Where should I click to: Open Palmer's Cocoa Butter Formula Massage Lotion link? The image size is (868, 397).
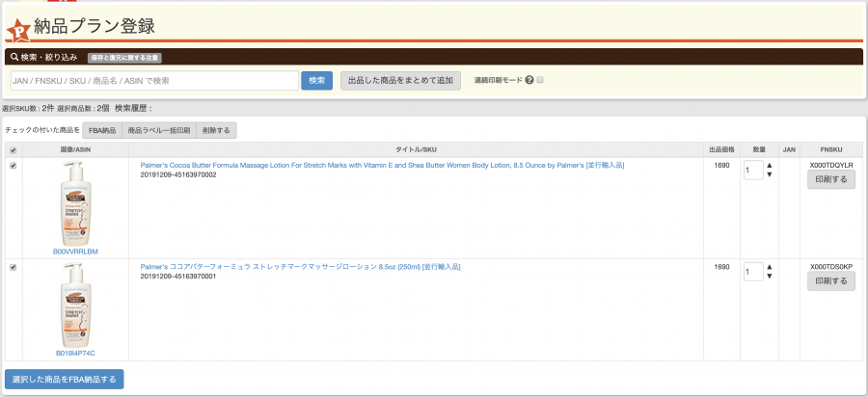click(x=383, y=166)
